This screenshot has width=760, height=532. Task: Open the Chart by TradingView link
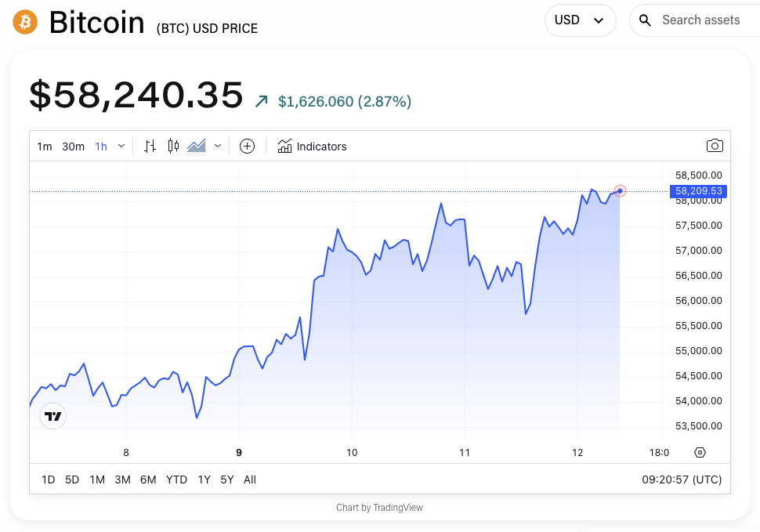tap(379, 507)
